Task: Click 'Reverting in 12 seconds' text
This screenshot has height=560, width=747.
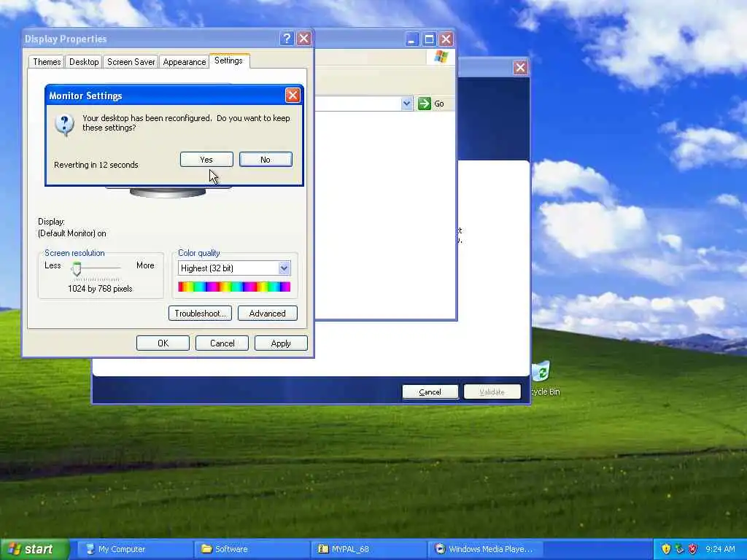Action: coord(96,165)
